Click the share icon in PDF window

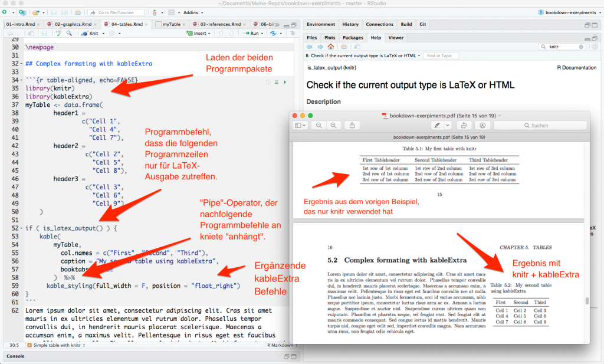click(x=352, y=126)
